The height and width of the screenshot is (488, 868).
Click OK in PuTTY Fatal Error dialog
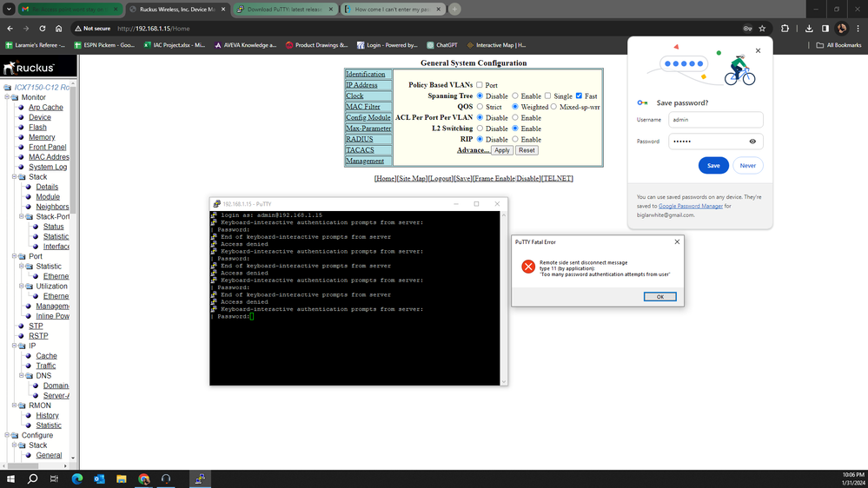pos(659,296)
